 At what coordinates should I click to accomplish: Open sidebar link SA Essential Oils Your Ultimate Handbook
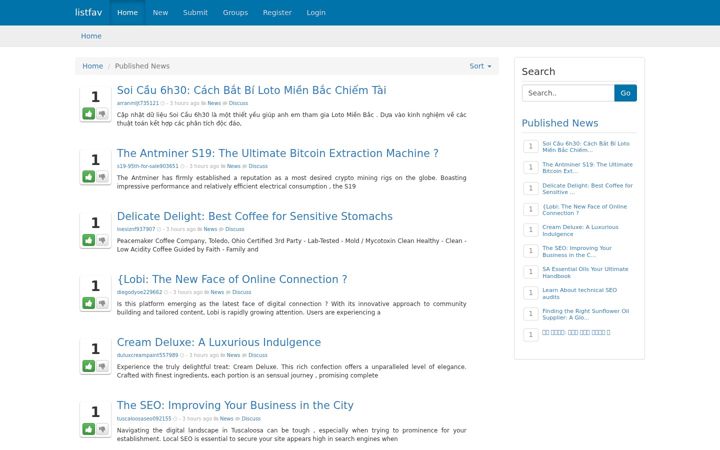click(585, 272)
